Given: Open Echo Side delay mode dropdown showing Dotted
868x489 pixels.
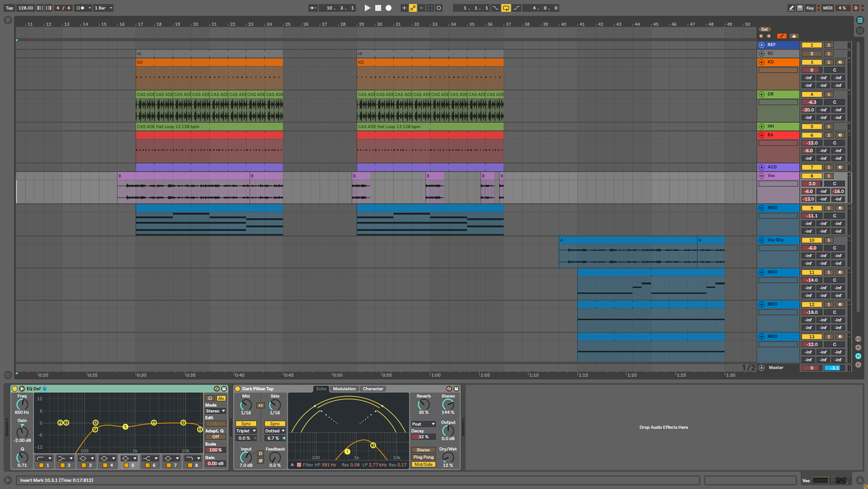Looking at the screenshot, I should pos(275,431).
